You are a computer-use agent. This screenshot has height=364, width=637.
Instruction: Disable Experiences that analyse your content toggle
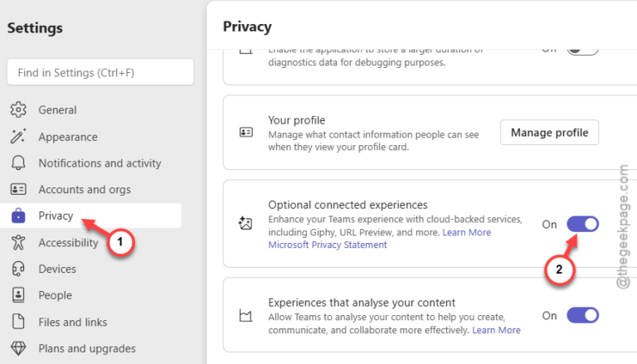coord(582,315)
